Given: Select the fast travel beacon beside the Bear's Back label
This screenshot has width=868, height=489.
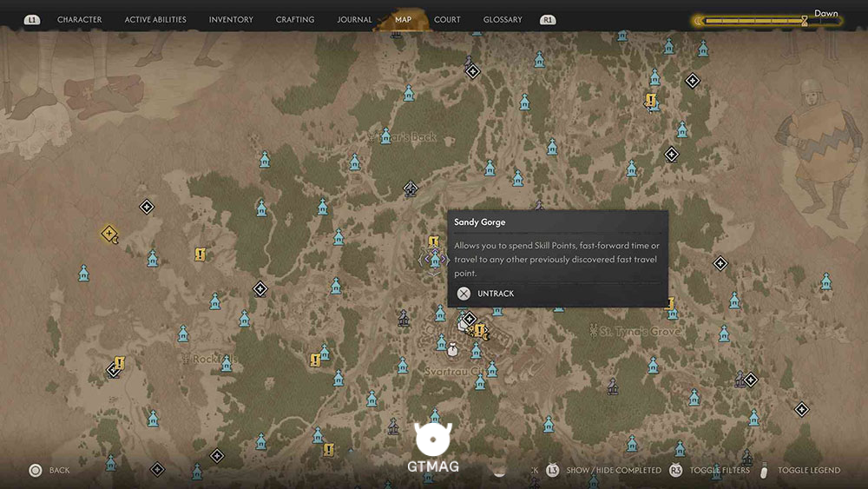Looking at the screenshot, I should tap(386, 135).
